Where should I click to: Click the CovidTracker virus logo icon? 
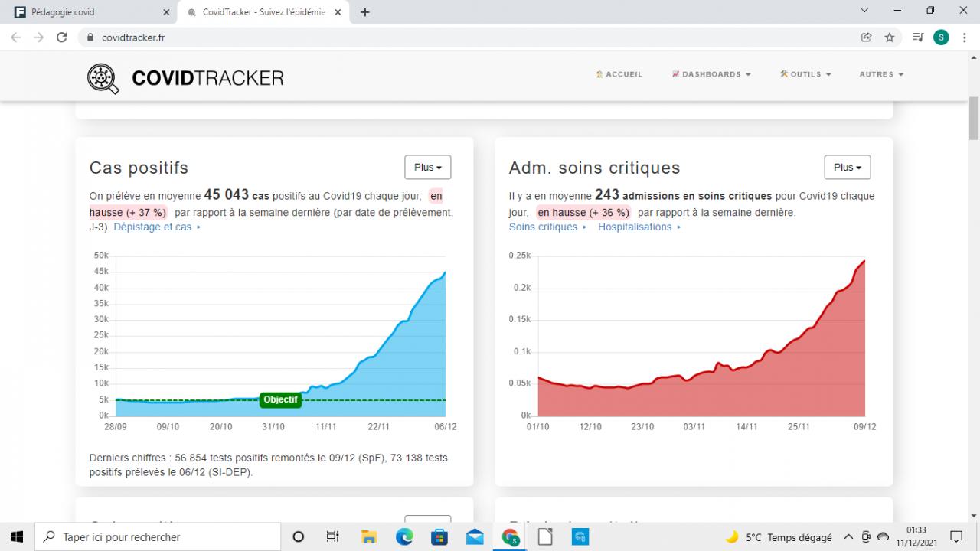103,78
